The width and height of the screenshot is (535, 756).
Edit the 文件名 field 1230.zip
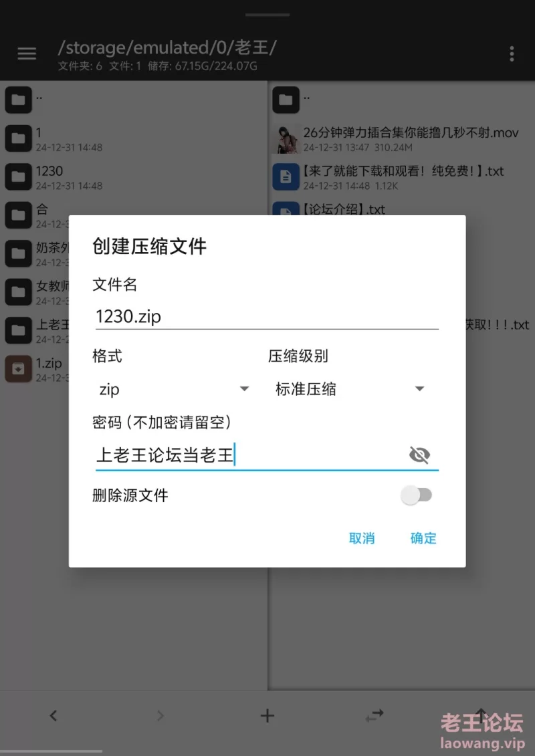pyautogui.click(x=267, y=317)
